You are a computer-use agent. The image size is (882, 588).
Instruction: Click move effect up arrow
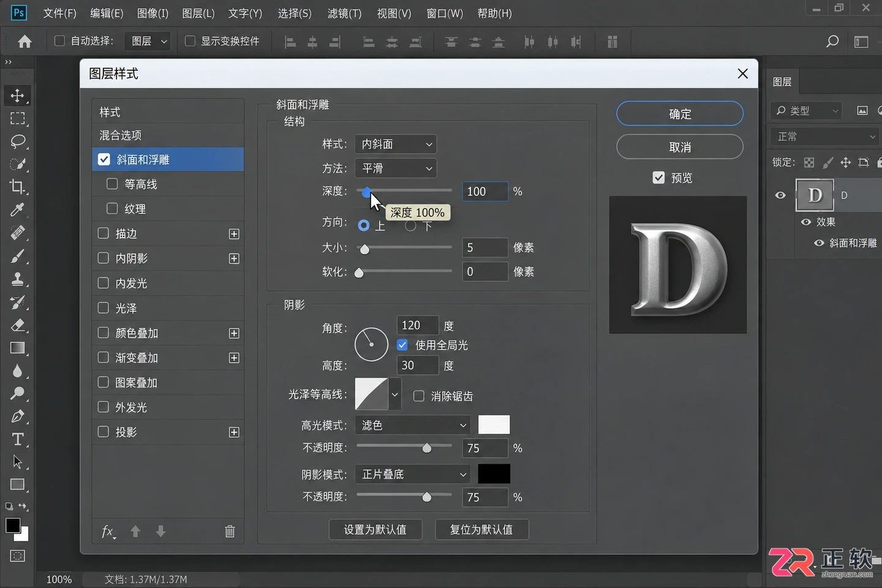tap(135, 531)
